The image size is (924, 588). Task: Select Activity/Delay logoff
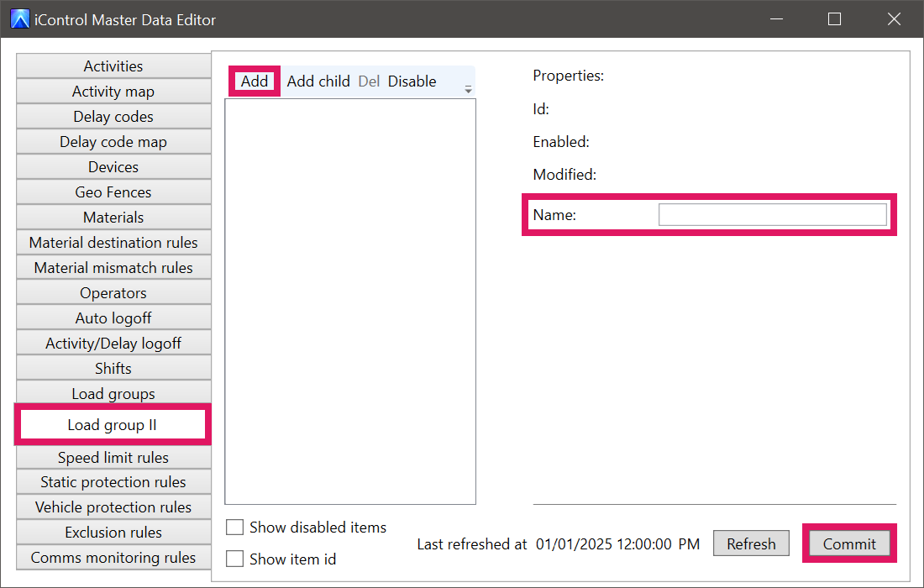pos(113,344)
